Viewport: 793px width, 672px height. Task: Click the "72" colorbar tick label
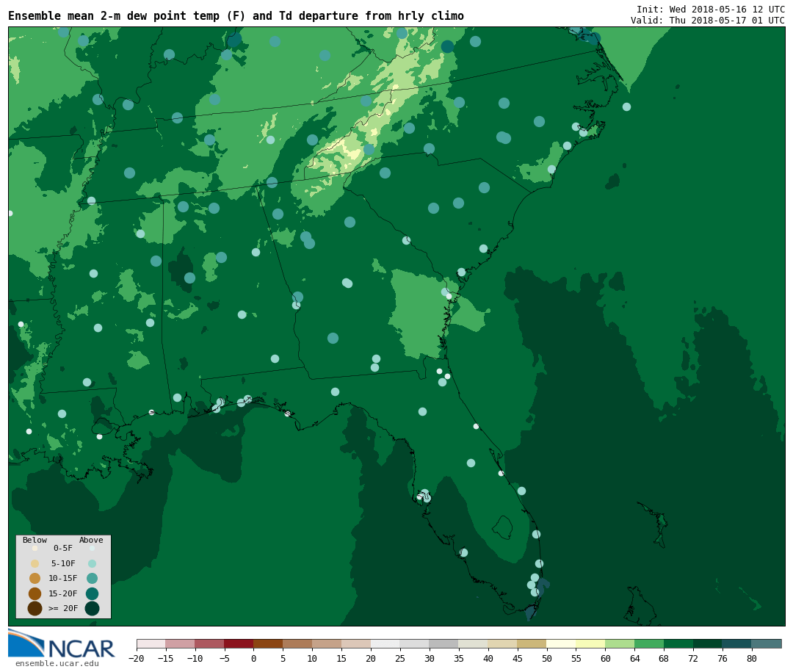pos(693,658)
